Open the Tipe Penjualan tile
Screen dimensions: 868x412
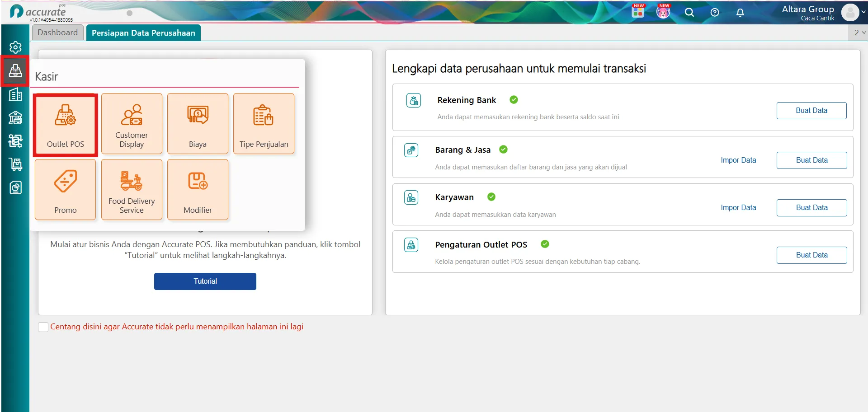click(x=264, y=124)
